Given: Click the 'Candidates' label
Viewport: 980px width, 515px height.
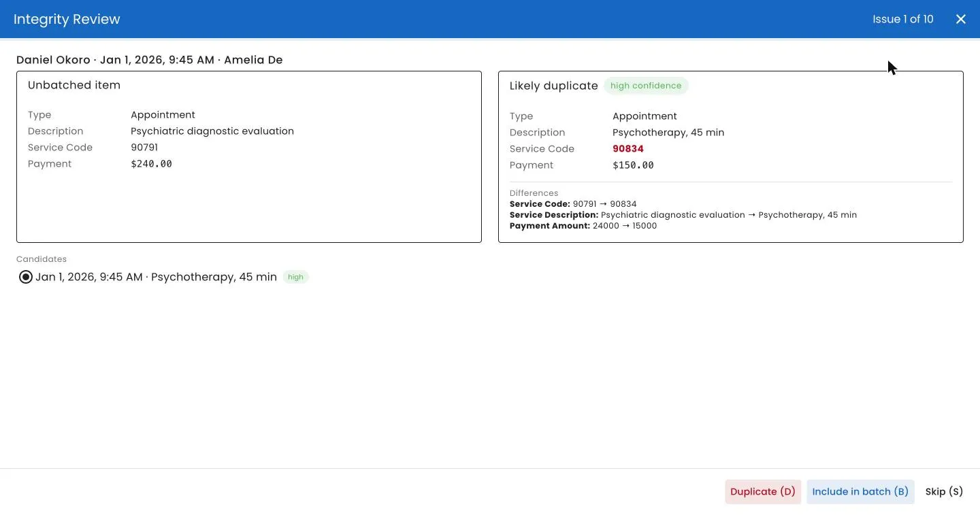Looking at the screenshot, I should click(42, 259).
